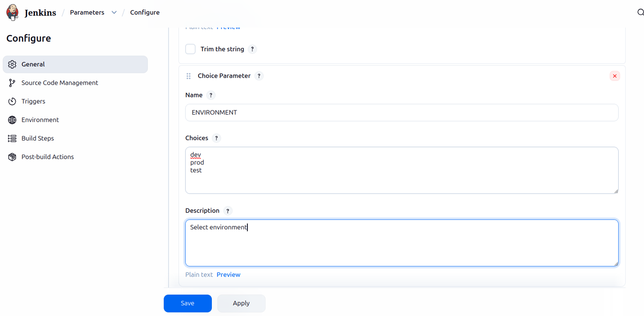644x316 pixels.
Task: Expand the Parameters breadcrumb dropdown
Action: click(x=114, y=12)
